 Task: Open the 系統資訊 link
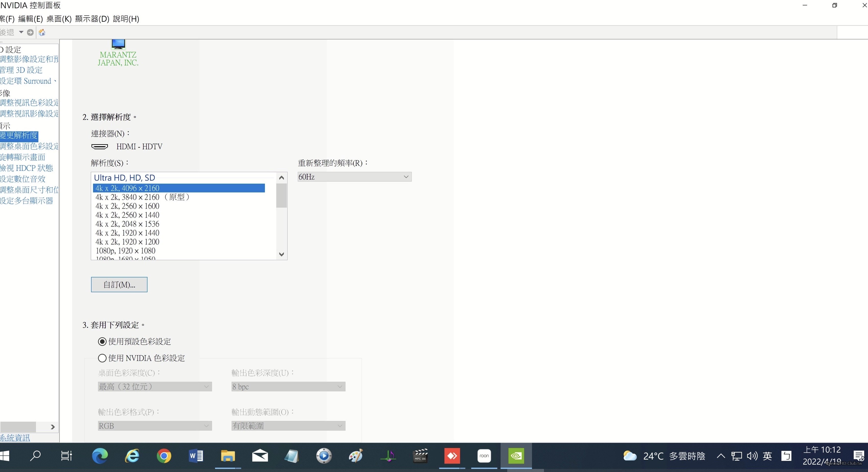[15, 438]
